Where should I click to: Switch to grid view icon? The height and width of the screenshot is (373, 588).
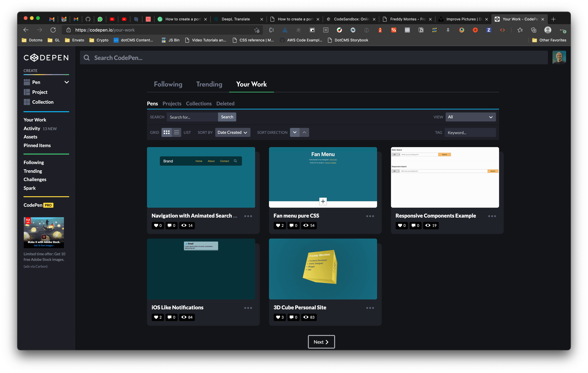(x=166, y=132)
